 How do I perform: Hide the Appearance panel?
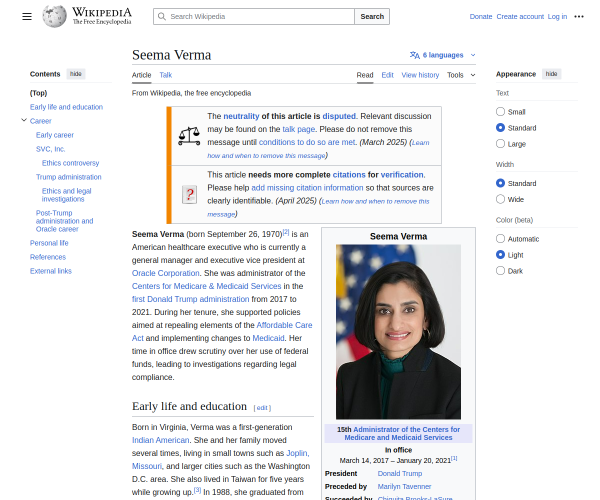pyautogui.click(x=551, y=74)
